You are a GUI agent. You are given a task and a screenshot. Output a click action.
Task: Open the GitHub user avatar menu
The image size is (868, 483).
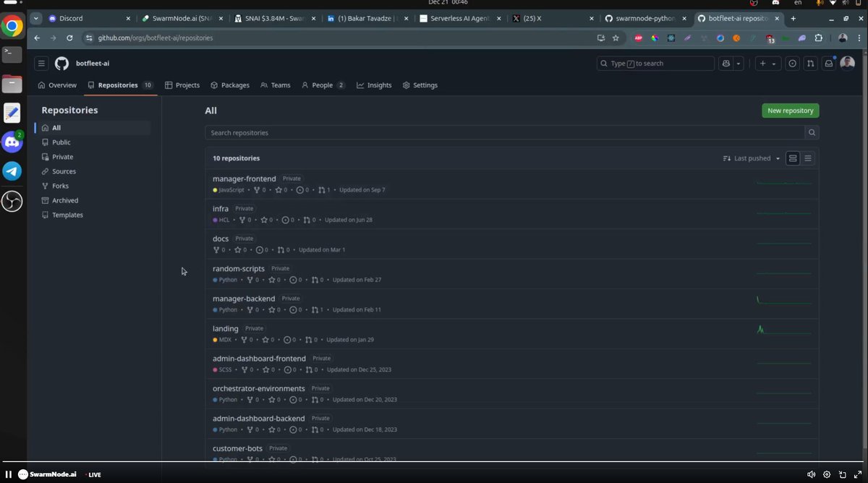847,64
